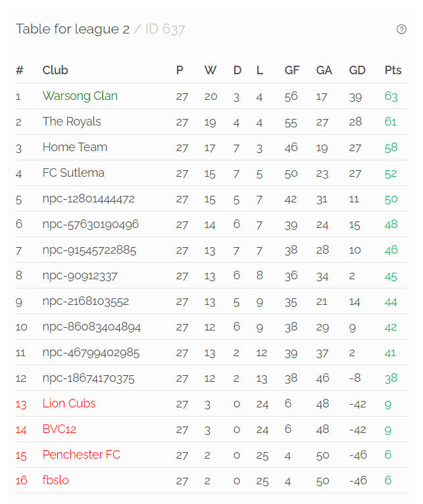Open the Warsong Clan club page
The height and width of the screenshot is (504, 423).
pos(80,96)
